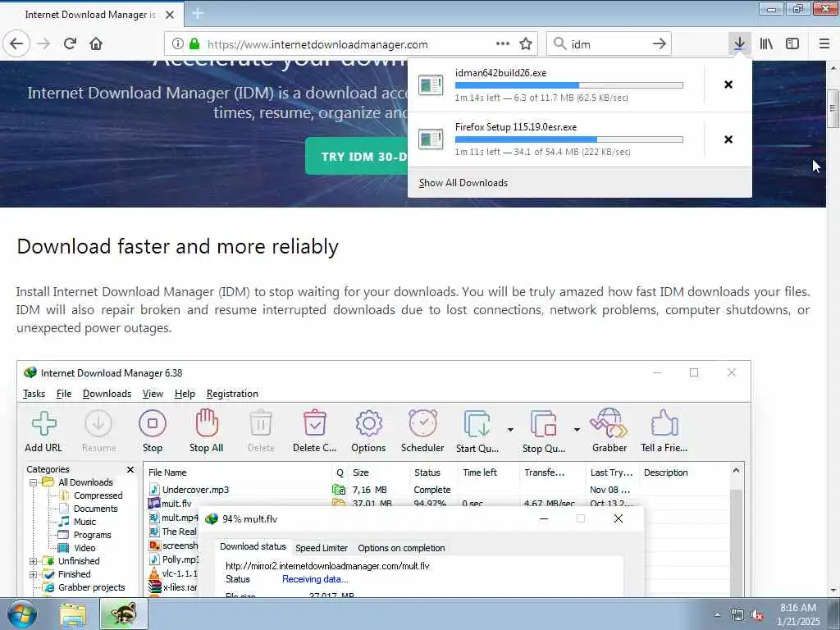Show hidden tray icons arrow

[717, 615]
